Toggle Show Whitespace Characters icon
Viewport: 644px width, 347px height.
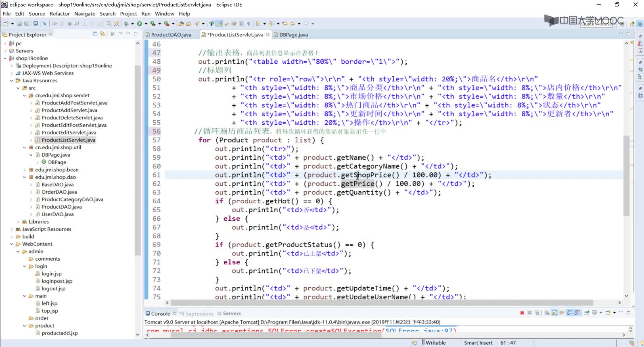(x=249, y=23)
